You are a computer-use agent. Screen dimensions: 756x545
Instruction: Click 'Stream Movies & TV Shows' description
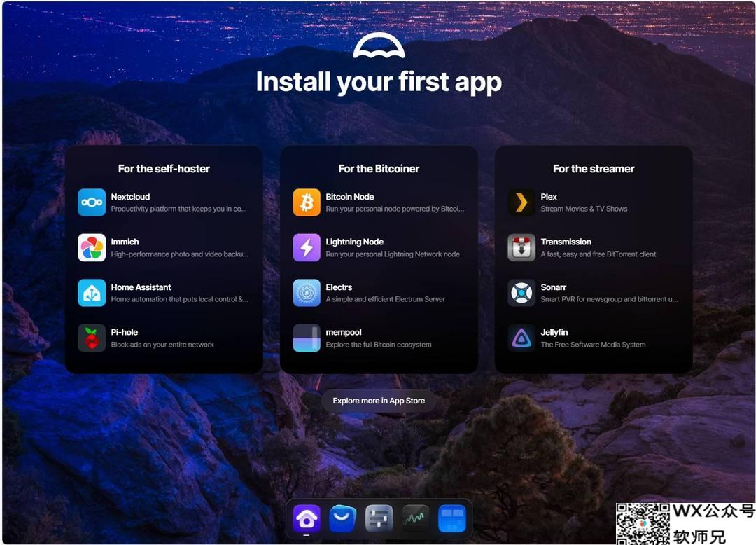click(584, 209)
